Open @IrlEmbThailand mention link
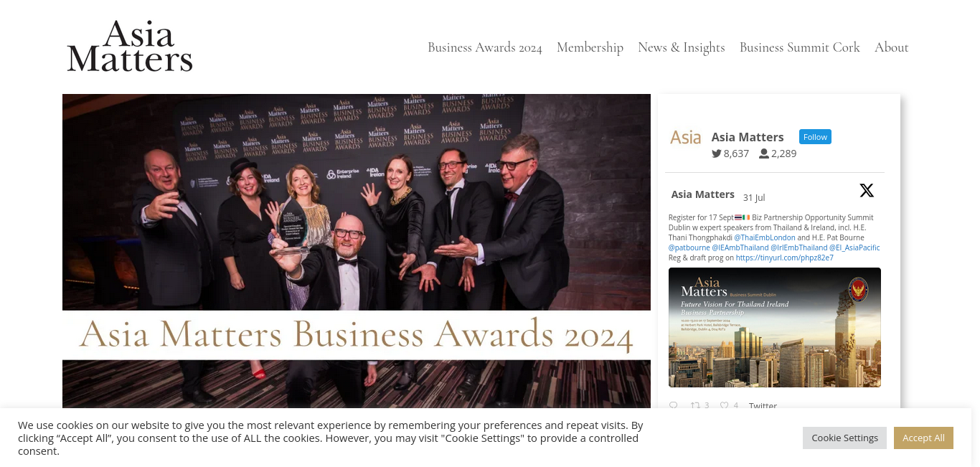The height and width of the screenshot is (467, 980). point(799,247)
